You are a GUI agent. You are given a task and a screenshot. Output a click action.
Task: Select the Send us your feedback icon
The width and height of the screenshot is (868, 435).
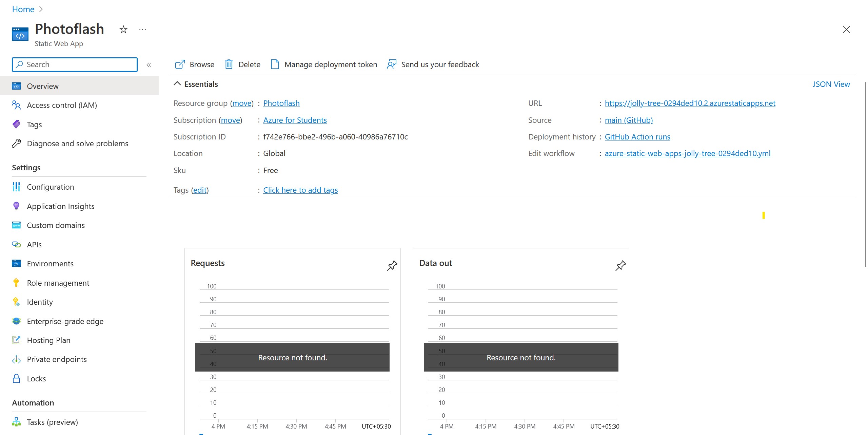click(391, 64)
